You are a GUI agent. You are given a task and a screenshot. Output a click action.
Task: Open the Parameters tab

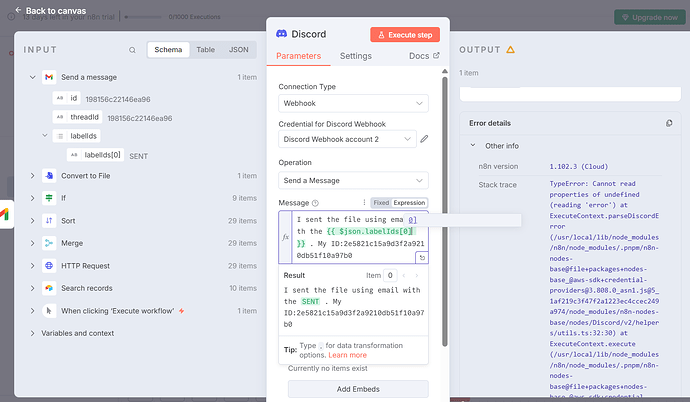(298, 56)
